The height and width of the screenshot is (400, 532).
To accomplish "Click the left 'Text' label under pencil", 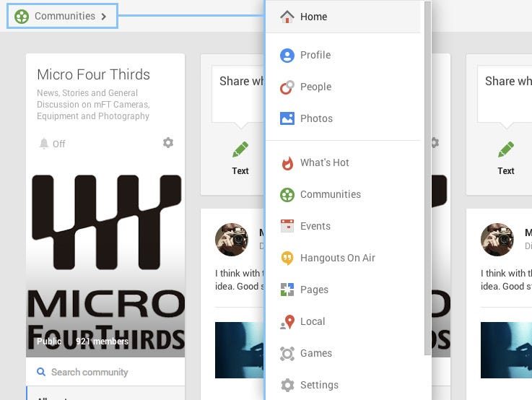I will [x=240, y=170].
